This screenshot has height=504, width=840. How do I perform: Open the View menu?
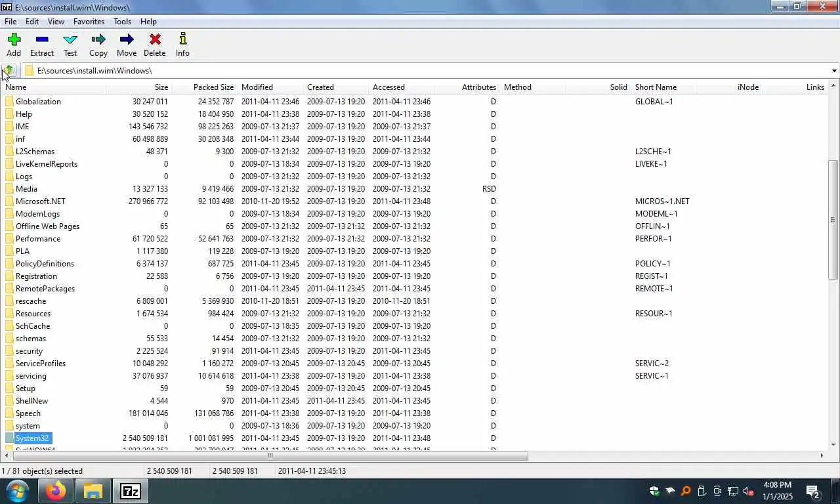pos(56,22)
